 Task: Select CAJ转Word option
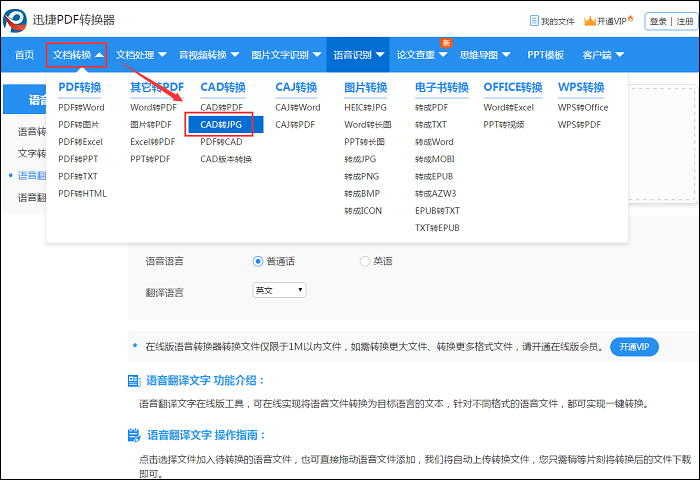tap(298, 108)
